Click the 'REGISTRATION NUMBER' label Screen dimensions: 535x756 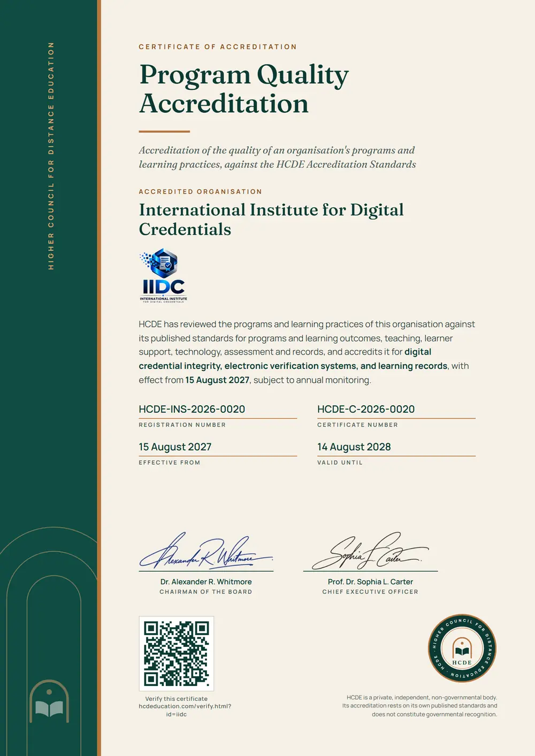[x=182, y=425]
